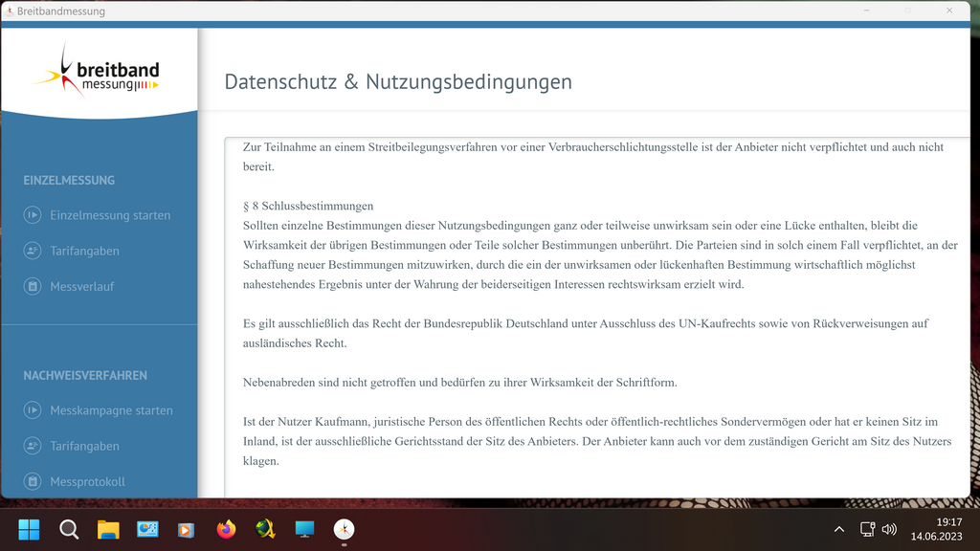Open the desktop monitor app in taskbar
The image size is (980, 551).
pos(304,529)
